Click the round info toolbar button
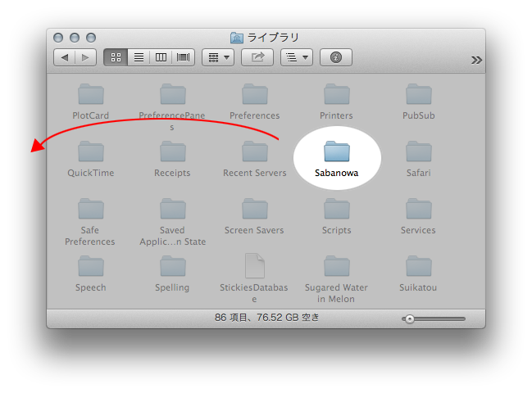 336,57
